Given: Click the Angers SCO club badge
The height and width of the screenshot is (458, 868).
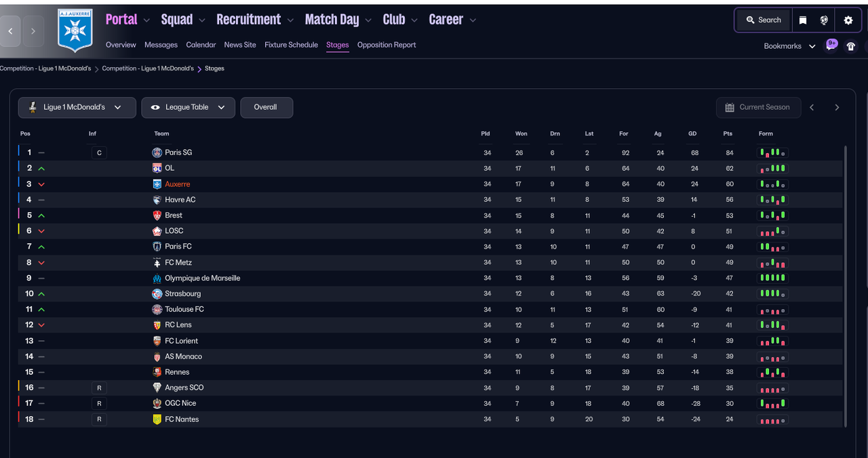Looking at the screenshot, I should coord(157,388).
